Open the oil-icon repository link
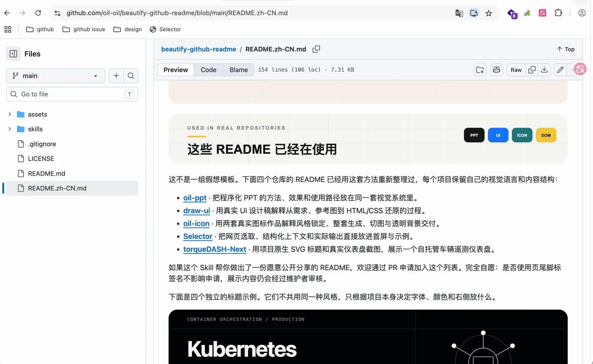593x364 pixels. [x=196, y=224]
